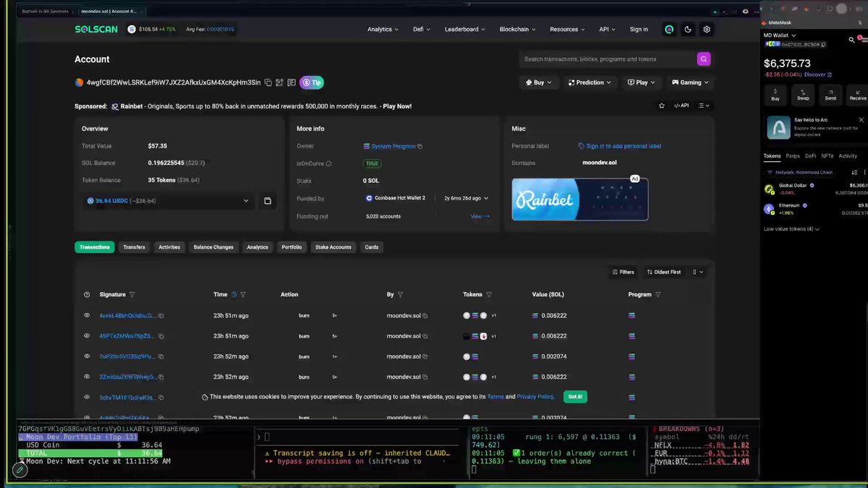Expand the Analytics menu
868x488 pixels.
click(x=383, y=30)
